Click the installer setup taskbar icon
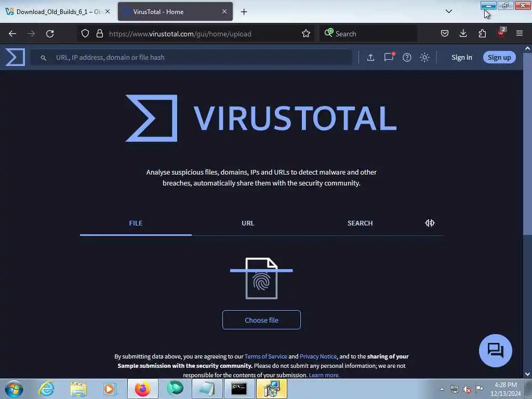This screenshot has height=399, width=532. 271,389
